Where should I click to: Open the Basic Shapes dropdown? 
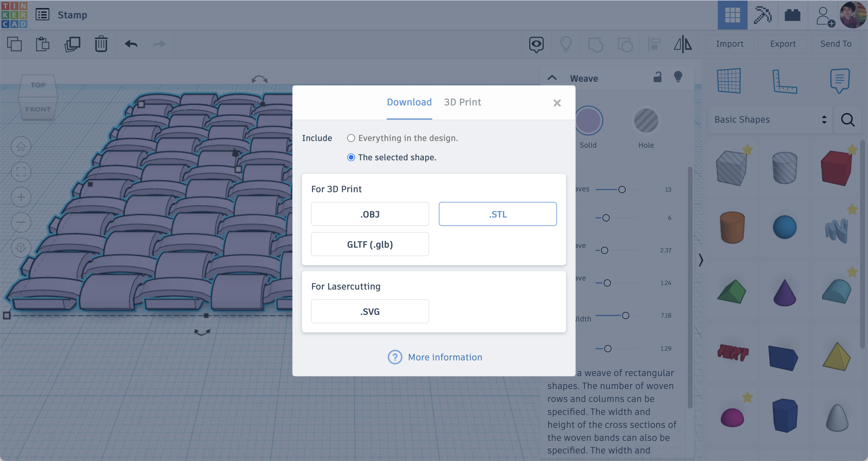coord(770,120)
